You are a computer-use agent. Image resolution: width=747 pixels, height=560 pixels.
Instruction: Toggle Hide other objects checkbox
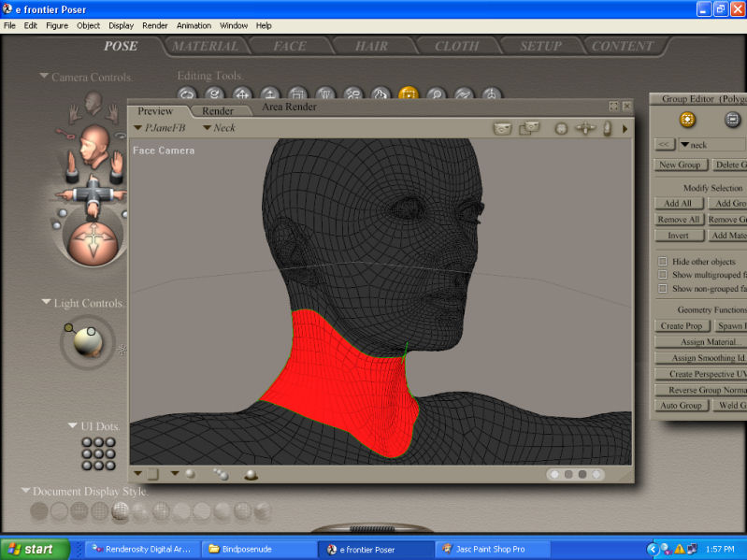[x=663, y=262]
